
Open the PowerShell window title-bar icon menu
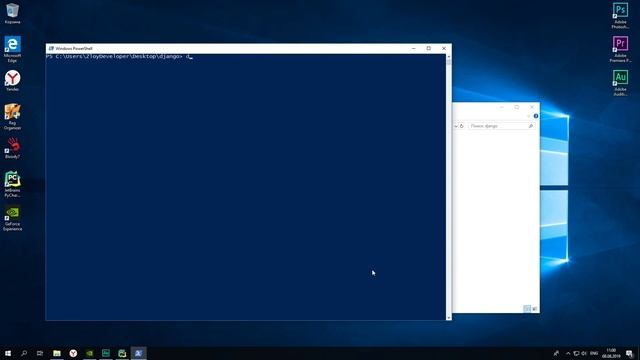[51, 48]
